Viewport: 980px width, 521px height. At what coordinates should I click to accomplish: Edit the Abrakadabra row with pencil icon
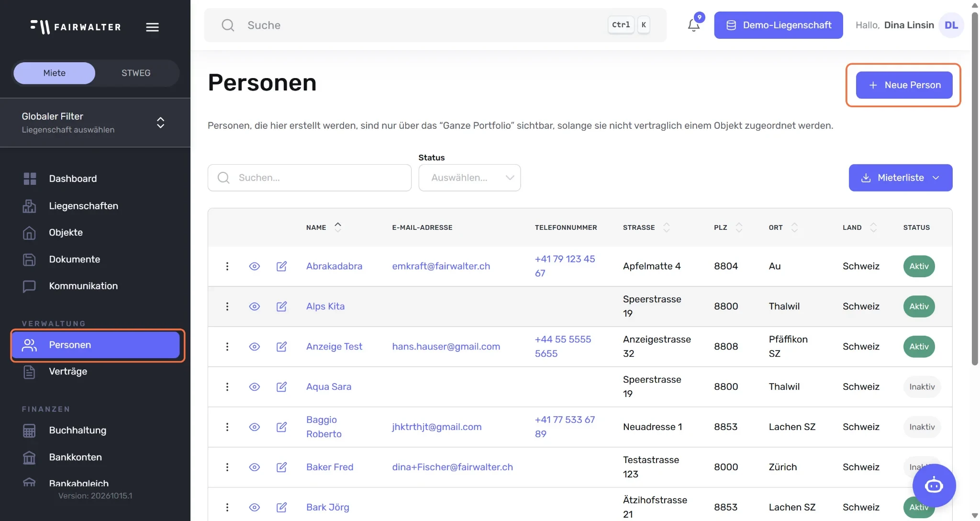281,266
